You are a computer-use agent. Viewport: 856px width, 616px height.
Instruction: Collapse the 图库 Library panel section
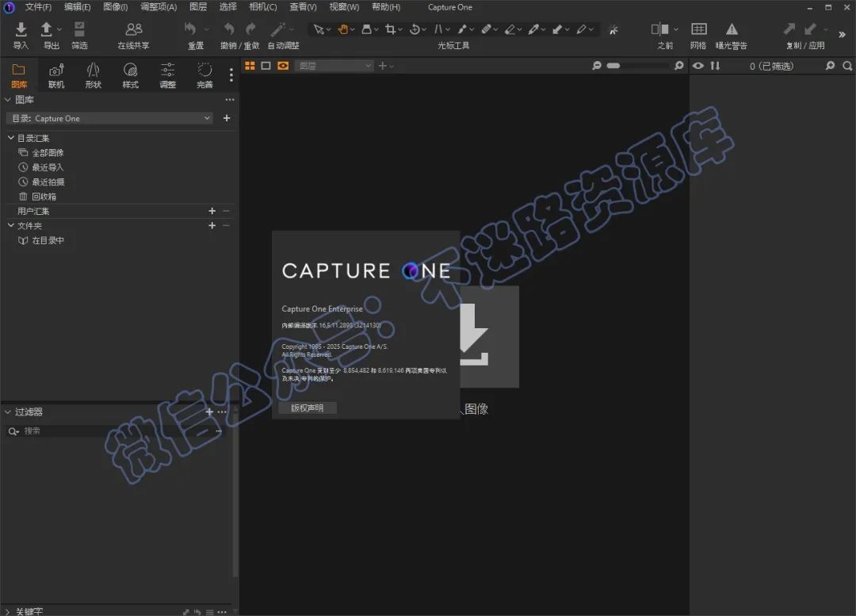(x=8, y=99)
